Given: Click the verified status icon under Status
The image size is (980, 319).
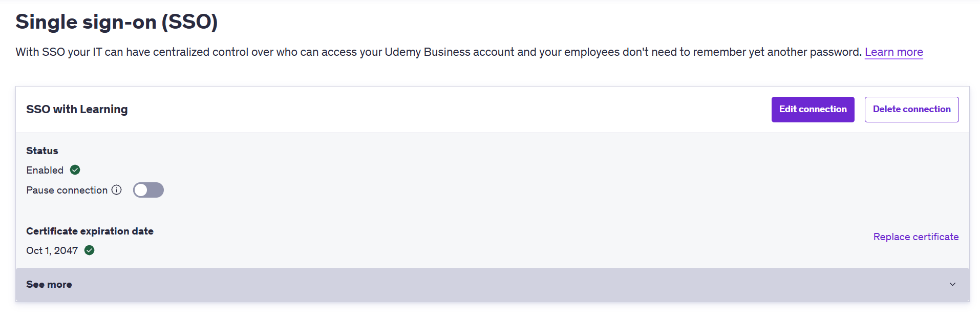Looking at the screenshot, I should (75, 169).
